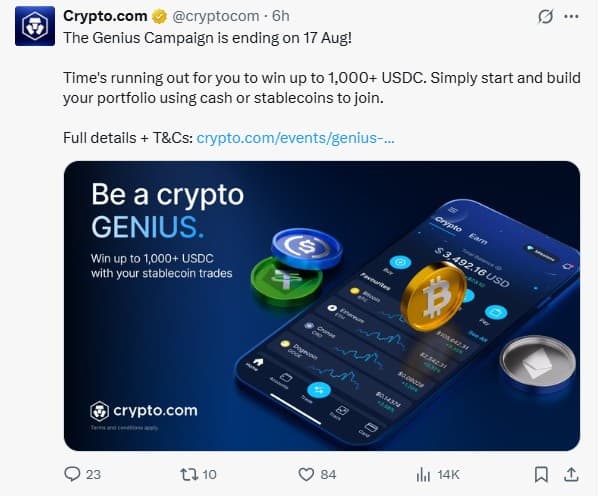Open the Grok explain post icon
Screen dimensions: 605x496
click(x=546, y=18)
